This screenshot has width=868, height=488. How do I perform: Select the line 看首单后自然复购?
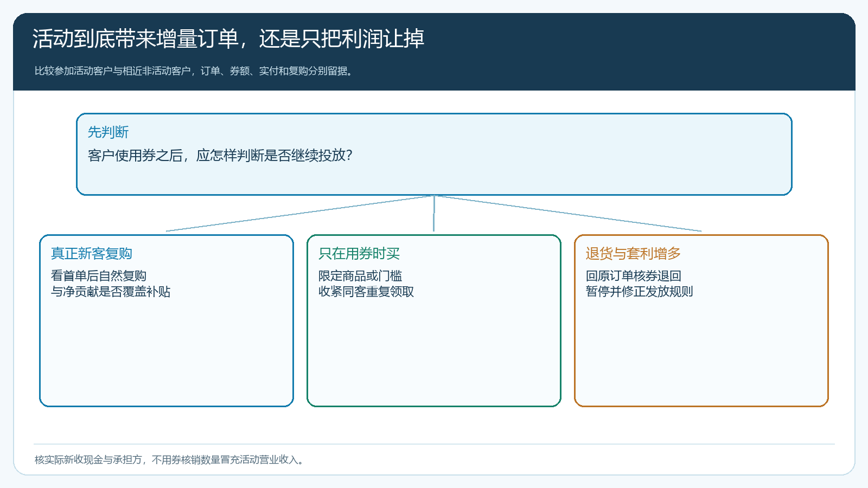[99, 276]
